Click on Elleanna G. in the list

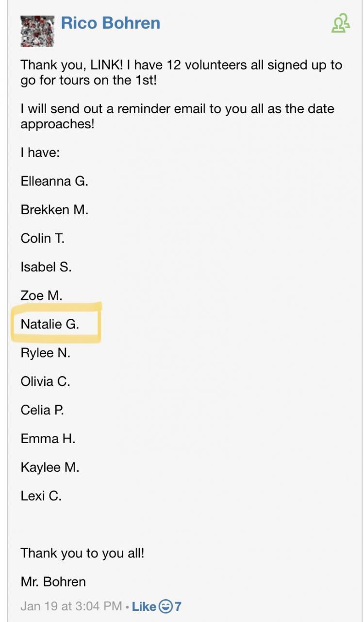click(54, 181)
